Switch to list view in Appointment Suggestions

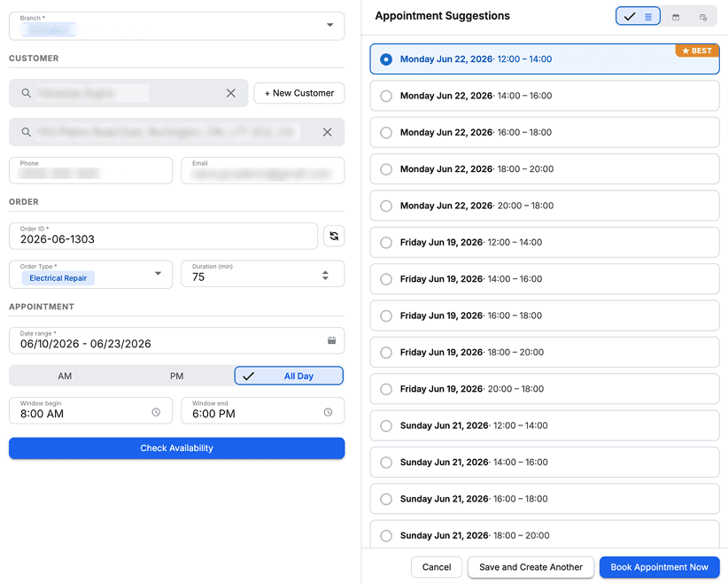(638, 16)
